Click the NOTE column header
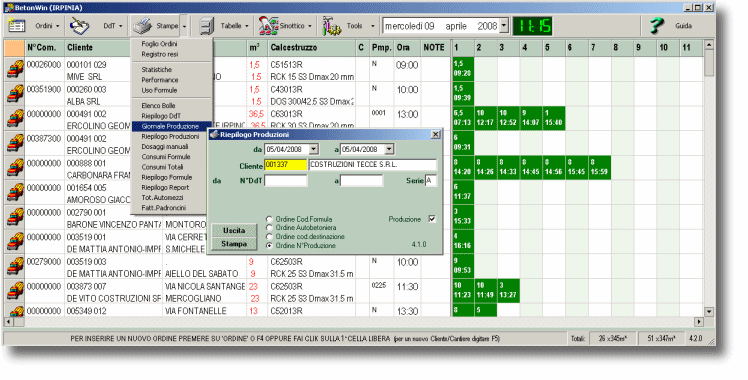The image size is (748, 380). click(434, 48)
